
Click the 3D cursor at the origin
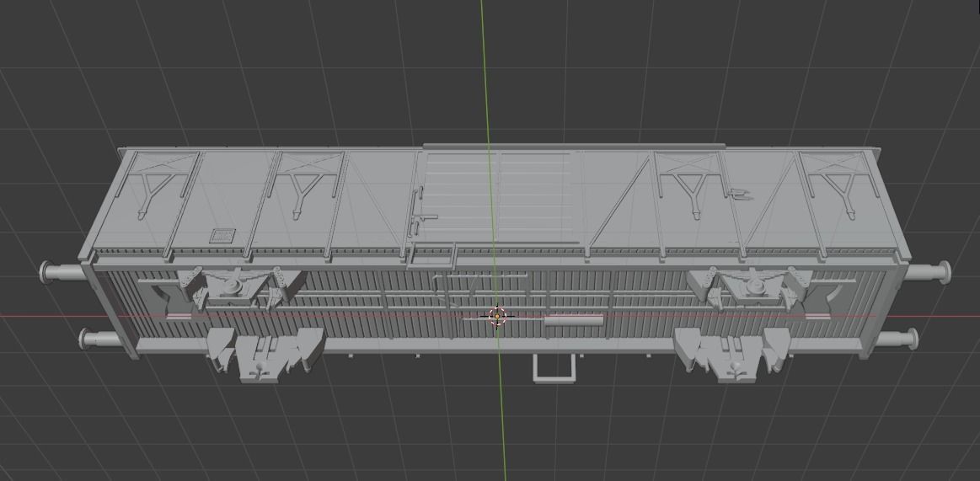pyautogui.click(x=497, y=316)
